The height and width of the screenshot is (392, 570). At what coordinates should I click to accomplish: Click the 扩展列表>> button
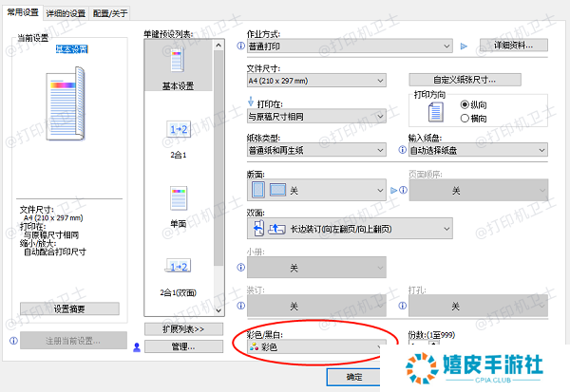tap(183, 329)
